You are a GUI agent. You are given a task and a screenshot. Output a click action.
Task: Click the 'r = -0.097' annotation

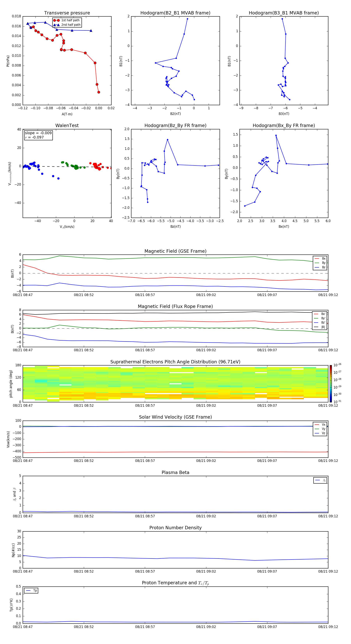pos(35,137)
